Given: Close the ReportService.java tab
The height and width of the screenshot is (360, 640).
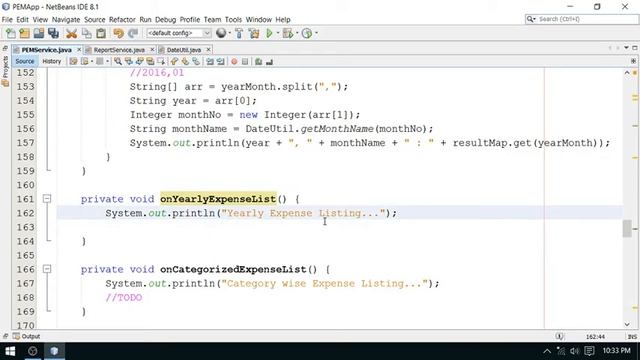Looking at the screenshot, I should [153, 49].
